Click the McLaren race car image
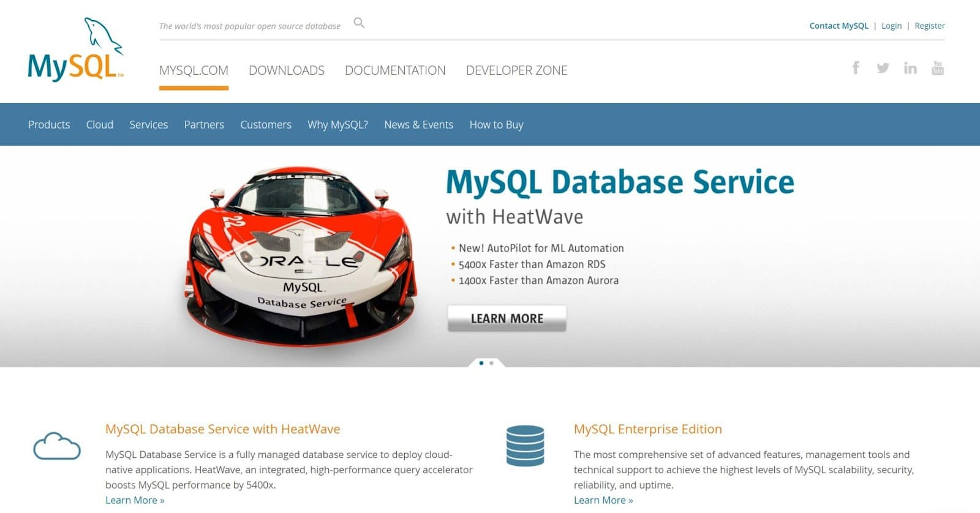 tap(301, 256)
